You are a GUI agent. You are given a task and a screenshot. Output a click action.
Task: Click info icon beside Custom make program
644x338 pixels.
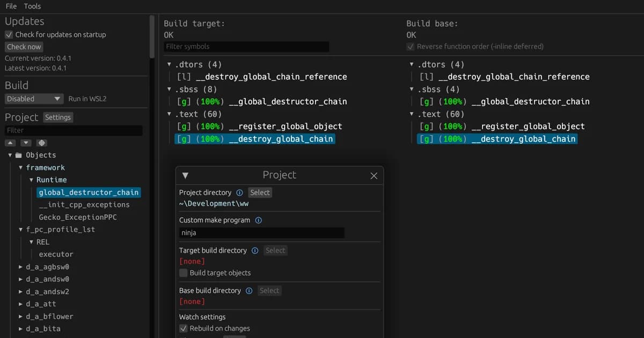click(x=259, y=220)
